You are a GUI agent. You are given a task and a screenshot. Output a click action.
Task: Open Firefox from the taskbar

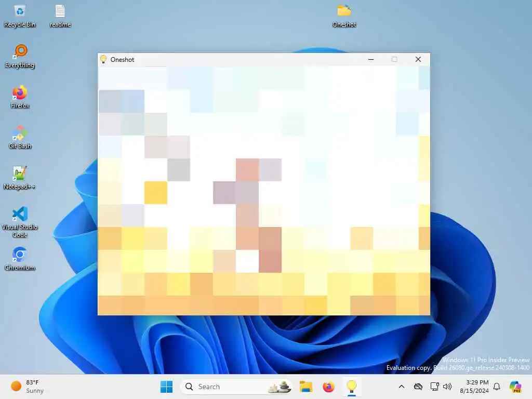click(x=328, y=387)
